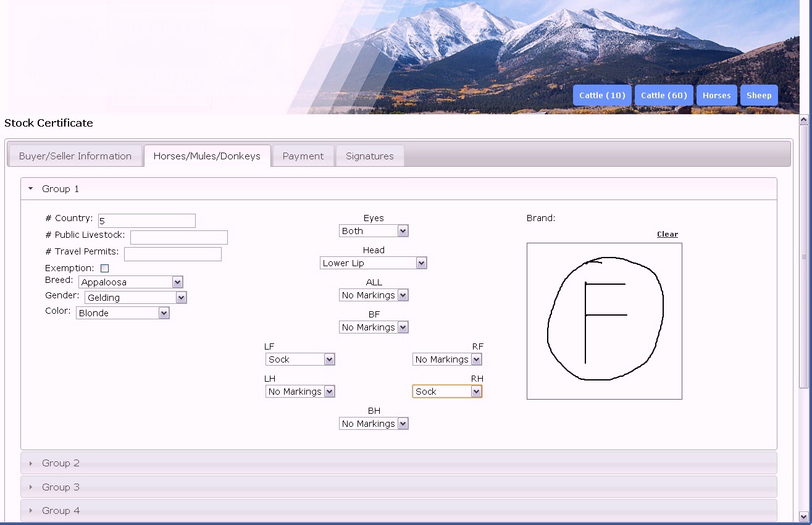The image size is (812, 525).
Task: Open the RH markings dropdown
Action: tap(447, 392)
